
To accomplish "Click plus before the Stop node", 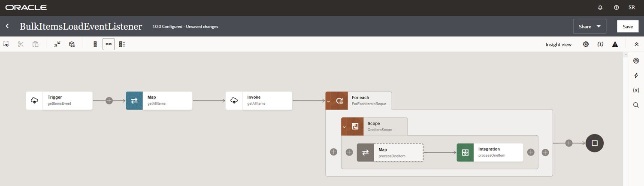I will 569,143.
